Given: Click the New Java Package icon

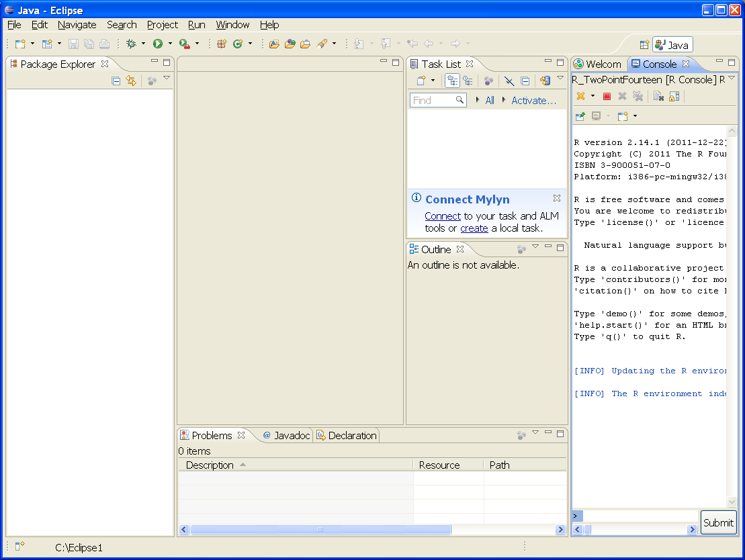Looking at the screenshot, I should 222,44.
